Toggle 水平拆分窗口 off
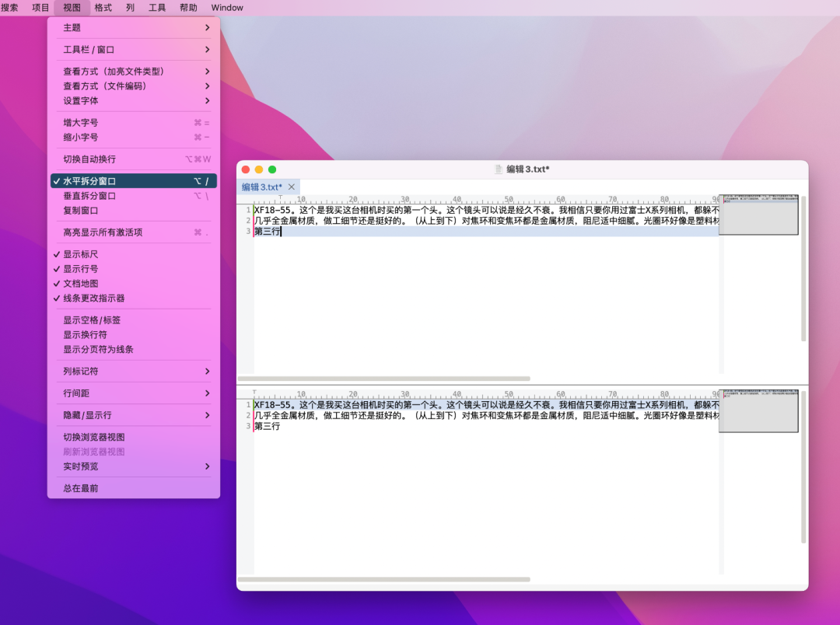Image resolution: width=840 pixels, height=625 pixels. (134, 181)
